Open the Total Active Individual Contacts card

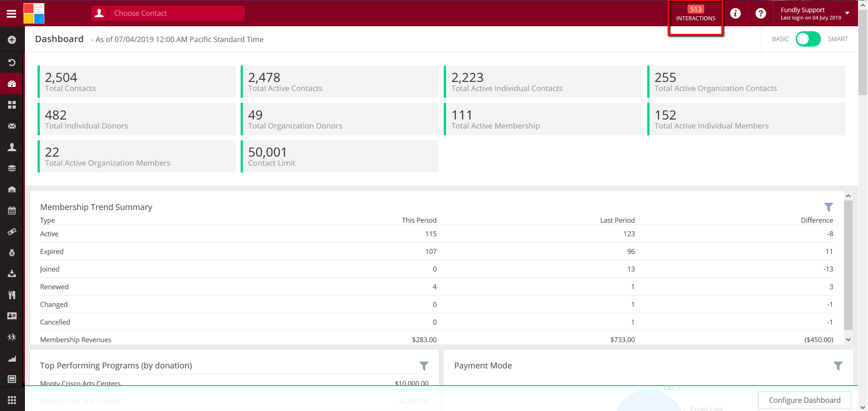pyautogui.click(x=543, y=82)
